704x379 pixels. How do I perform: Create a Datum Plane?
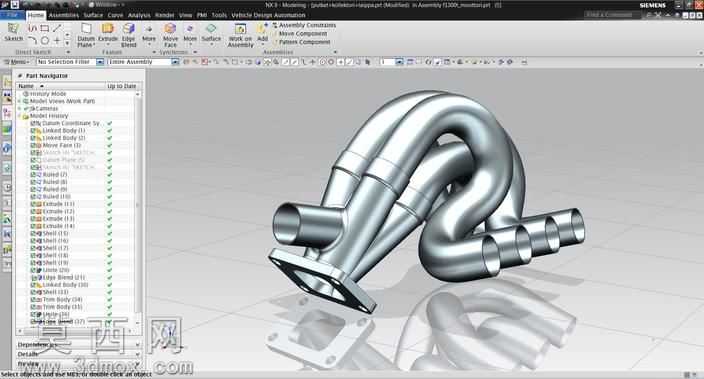86,35
